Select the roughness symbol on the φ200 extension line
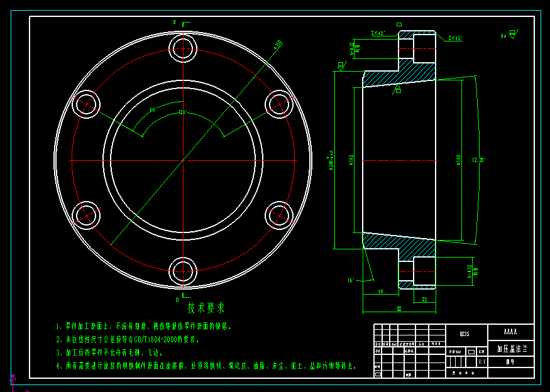Image resolution: width=550 pixels, height=392 pixels. (342, 66)
